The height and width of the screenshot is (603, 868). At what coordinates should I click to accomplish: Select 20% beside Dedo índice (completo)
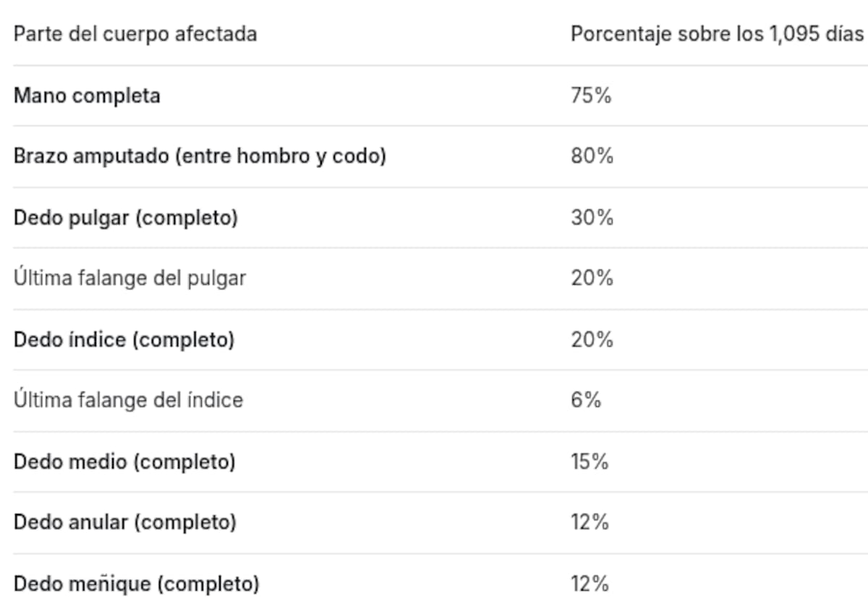[592, 340]
